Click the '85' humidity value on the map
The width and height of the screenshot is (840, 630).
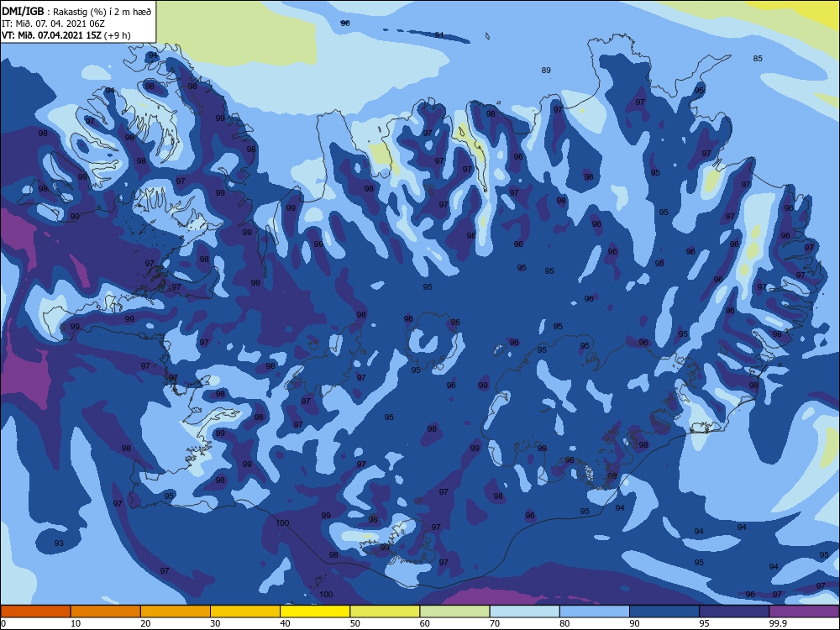click(758, 59)
